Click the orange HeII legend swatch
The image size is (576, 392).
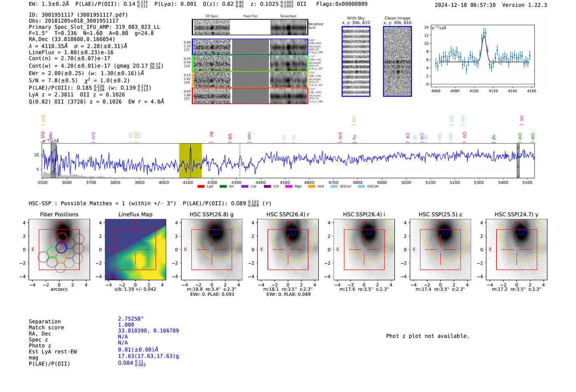coord(311,186)
